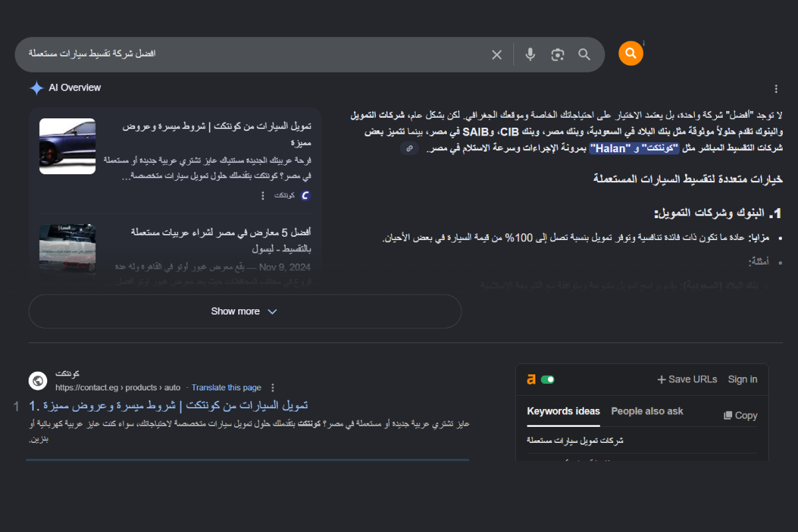Open three-dot menu next to Translate this page
The width and height of the screenshot is (798, 532).
273,388
